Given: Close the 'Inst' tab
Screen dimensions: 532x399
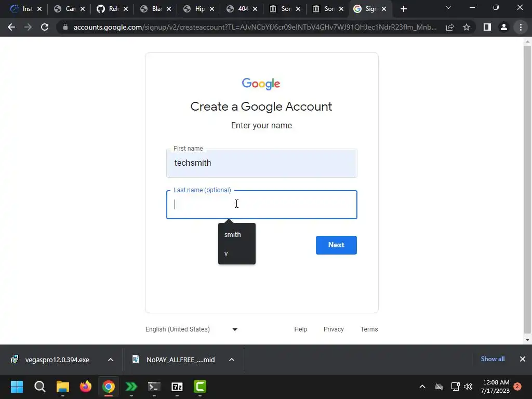Looking at the screenshot, I should tap(39, 9).
